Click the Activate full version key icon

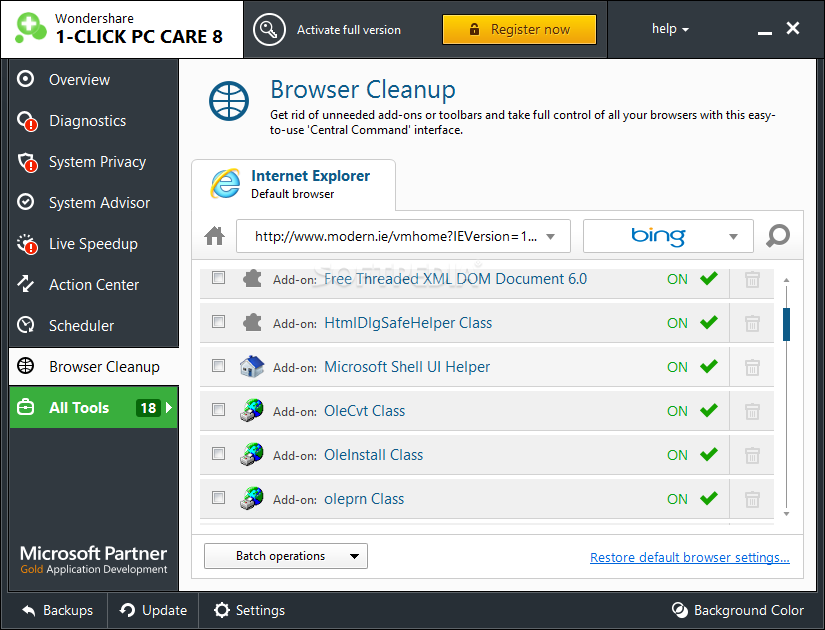pos(269,29)
